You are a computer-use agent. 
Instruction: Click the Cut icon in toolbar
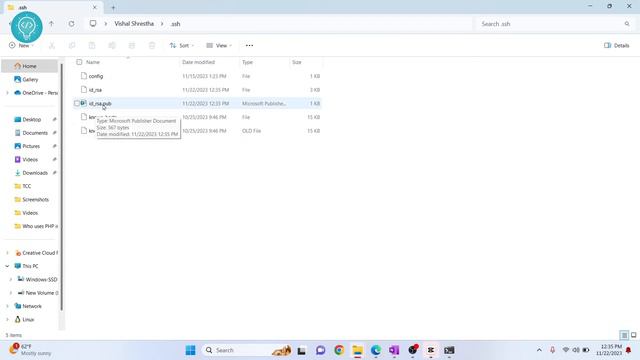tap(52, 45)
